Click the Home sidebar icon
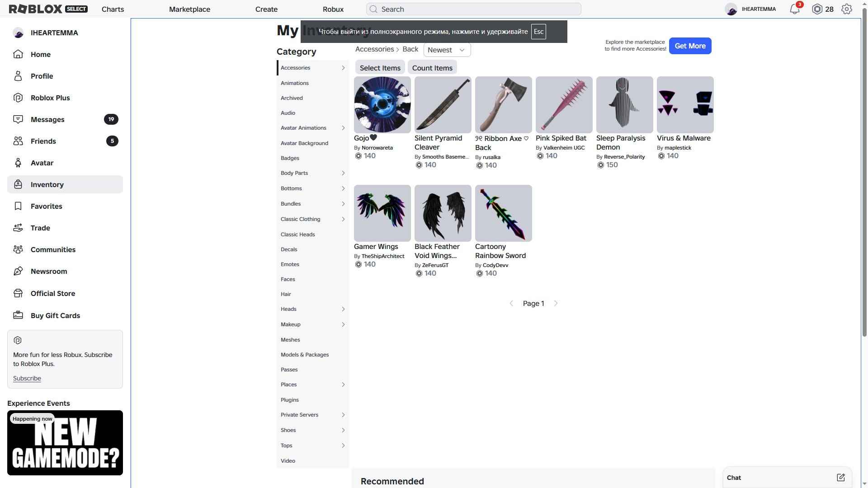This screenshot has width=868, height=488. (x=18, y=54)
